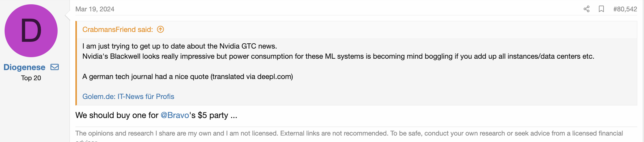Click the Mar 19, 2024 post date
644x142 pixels.
(x=95, y=9)
